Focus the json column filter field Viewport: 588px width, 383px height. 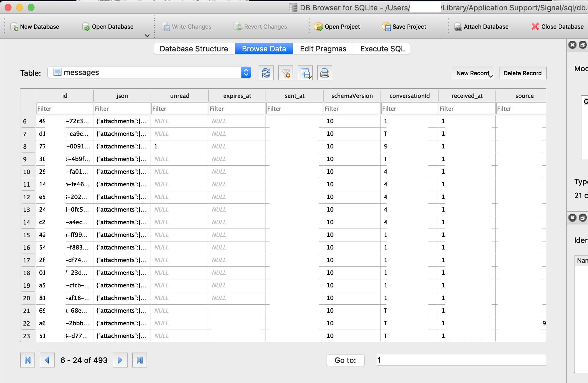[x=122, y=109]
